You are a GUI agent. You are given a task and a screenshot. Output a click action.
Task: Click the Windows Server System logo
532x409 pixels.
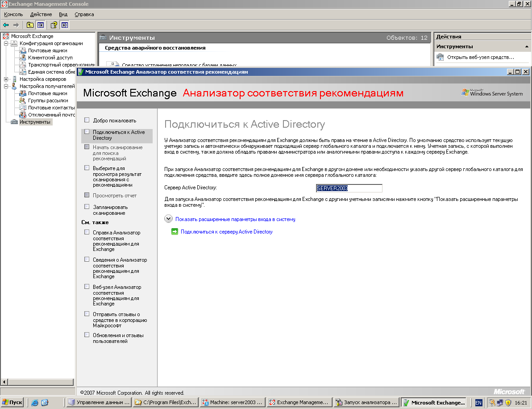(492, 93)
